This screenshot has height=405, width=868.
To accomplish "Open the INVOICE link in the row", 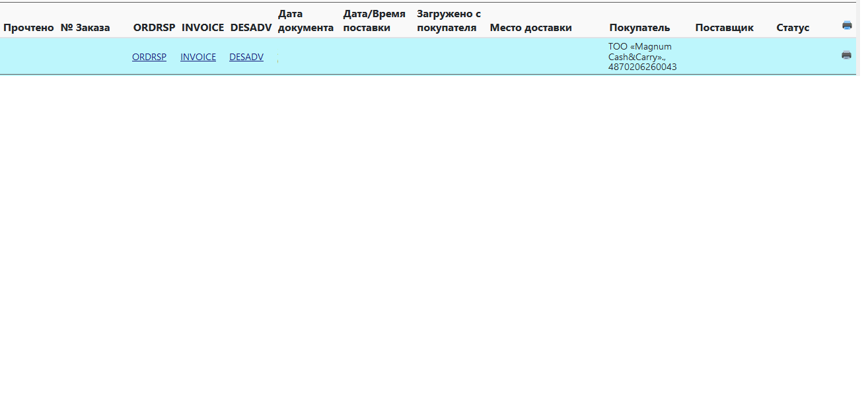I will point(198,57).
